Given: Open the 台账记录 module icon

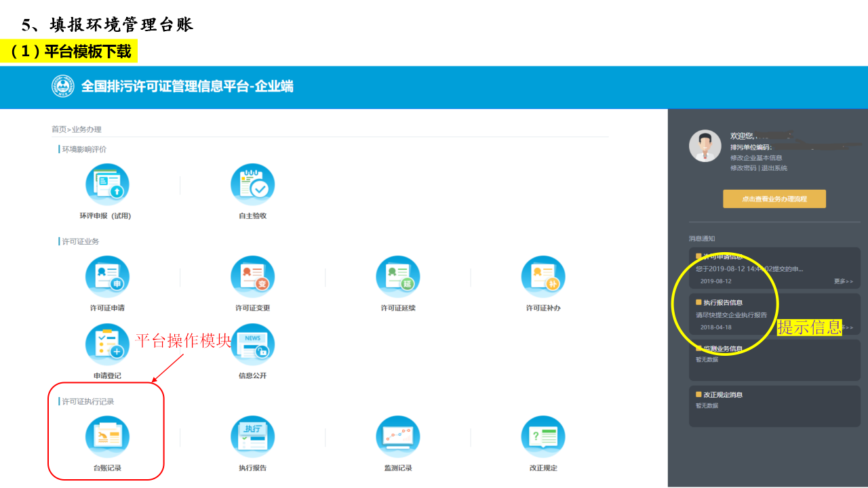Looking at the screenshot, I should (x=107, y=437).
